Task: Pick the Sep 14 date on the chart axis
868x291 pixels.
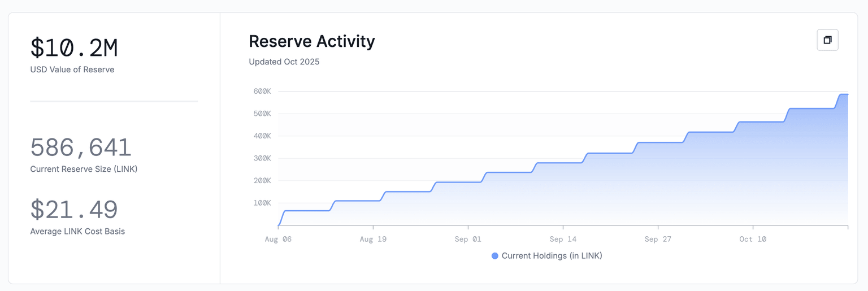Action: click(x=563, y=240)
